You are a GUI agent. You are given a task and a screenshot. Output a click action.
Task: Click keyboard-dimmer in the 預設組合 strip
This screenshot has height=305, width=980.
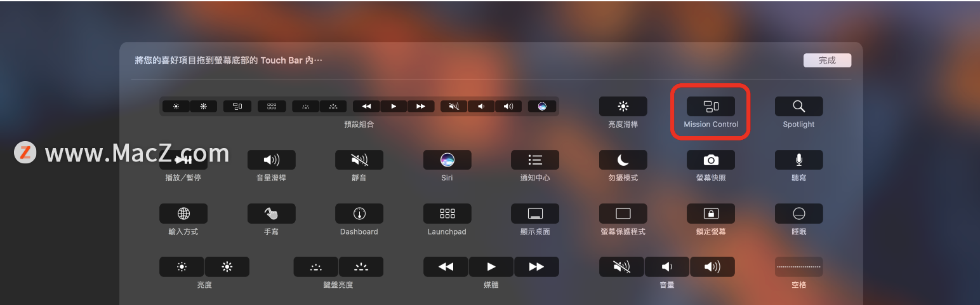305,106
